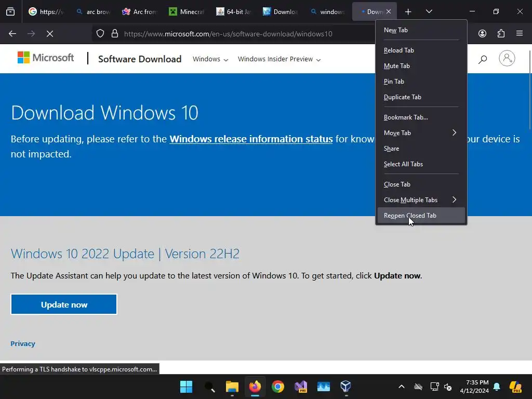
Task: Open the Windows Start button
Action: click(186, 387)
